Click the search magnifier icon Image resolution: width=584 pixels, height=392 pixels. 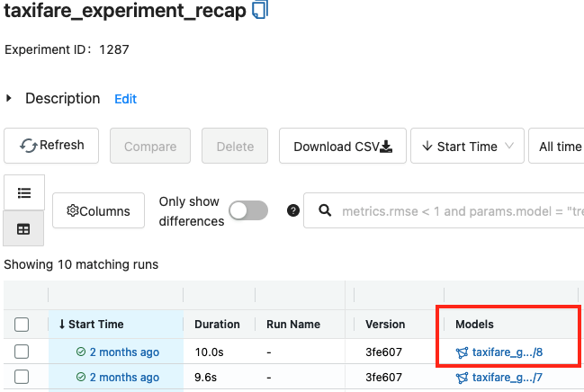click(x=325, y=210)
